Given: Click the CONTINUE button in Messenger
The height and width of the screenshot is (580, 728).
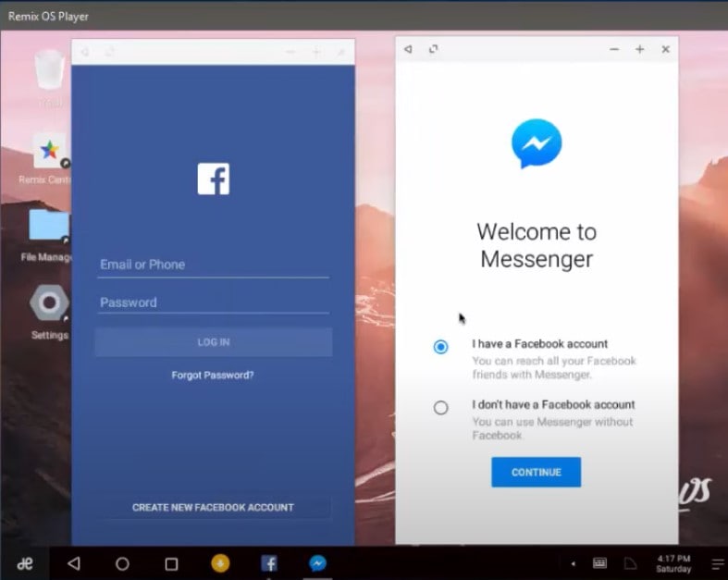Looking at the screenshot, I should 536,473.
